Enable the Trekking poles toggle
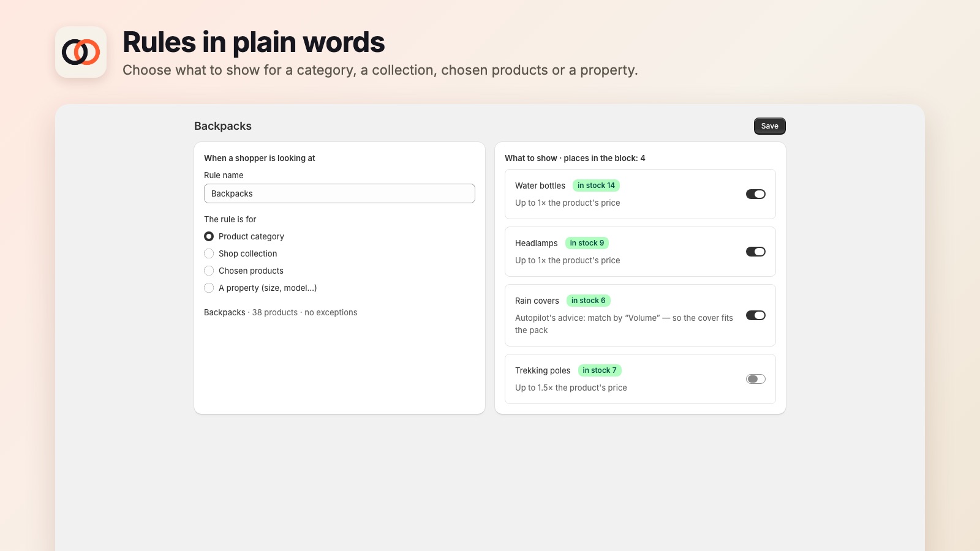This screenshot has width=980, height=551. (x=755, y=379)
